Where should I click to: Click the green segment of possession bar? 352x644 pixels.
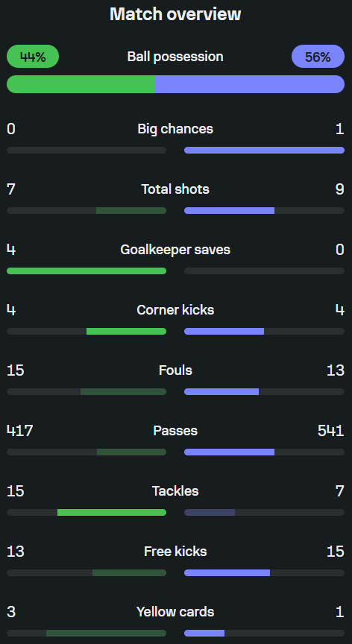point(81,84)
